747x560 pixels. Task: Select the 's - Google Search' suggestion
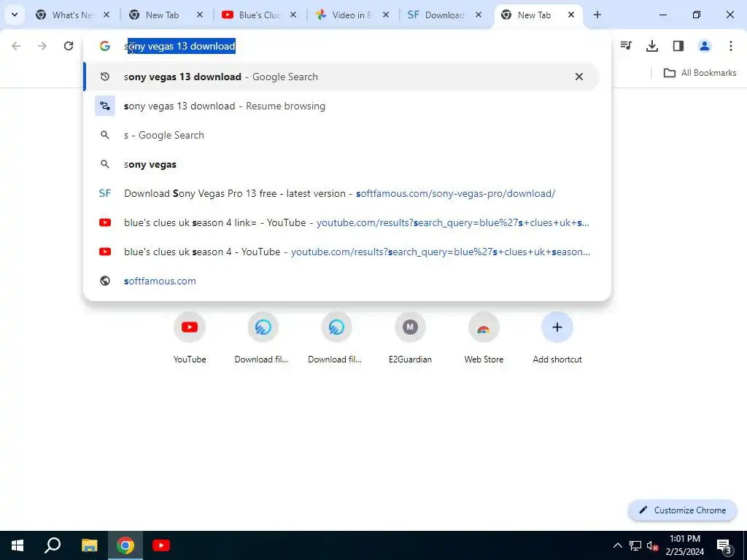pos(341,135)
